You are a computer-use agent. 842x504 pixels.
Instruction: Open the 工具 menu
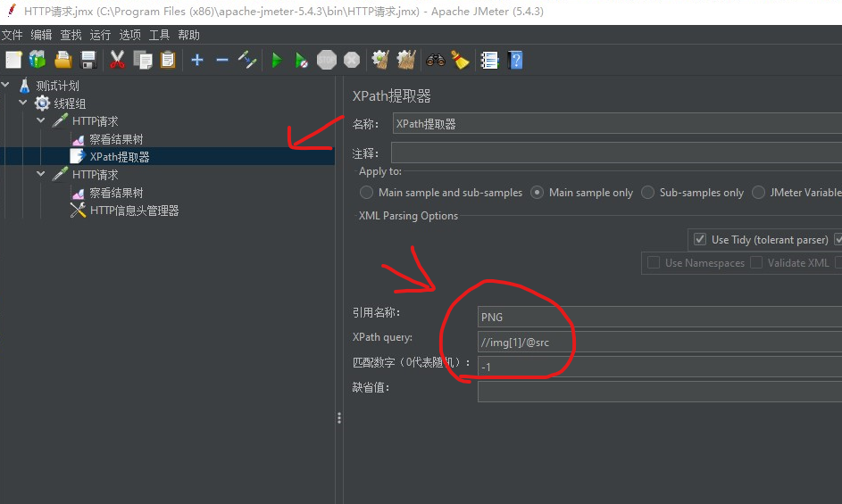159,35
